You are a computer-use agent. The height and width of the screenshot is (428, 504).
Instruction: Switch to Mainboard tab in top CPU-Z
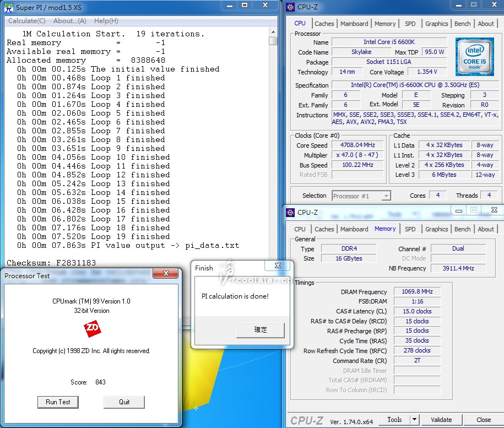pyautogui.click(x=354, y=24)
